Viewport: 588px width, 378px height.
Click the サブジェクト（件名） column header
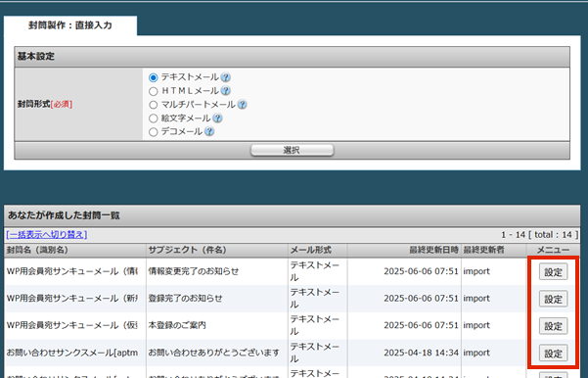point(187,250)
